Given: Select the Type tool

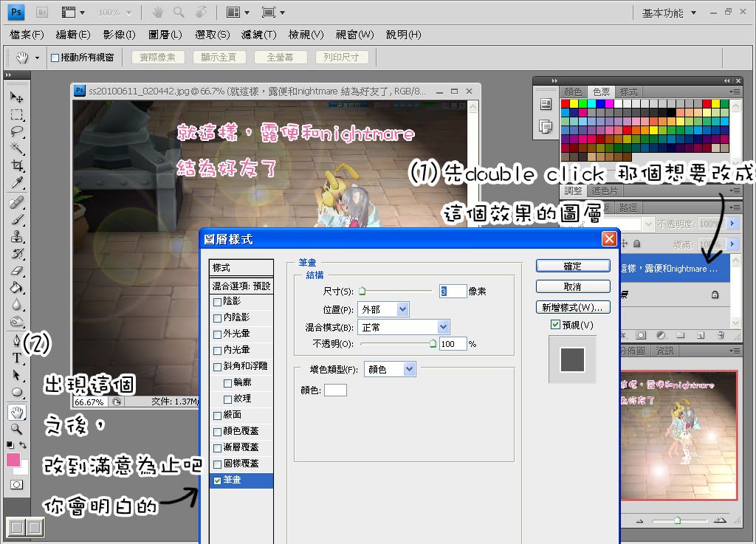Looking at the screenshot, I should (x=16, y=358).
